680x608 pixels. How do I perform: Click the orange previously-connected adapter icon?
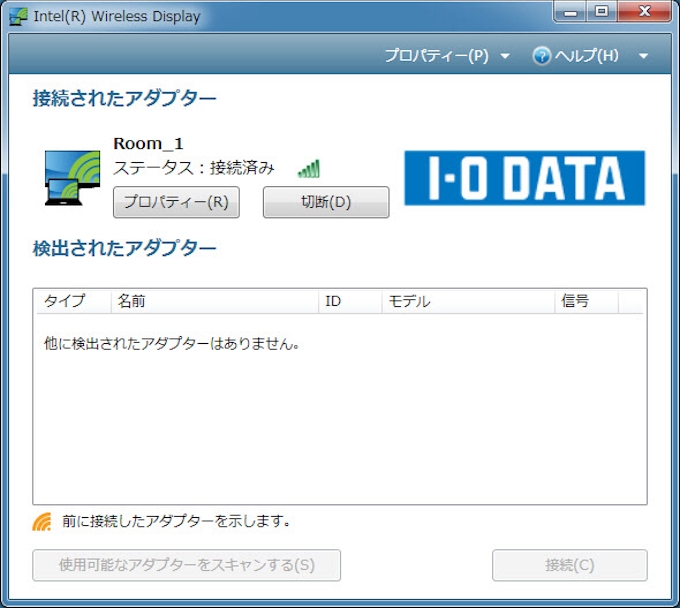click(42, 521)
